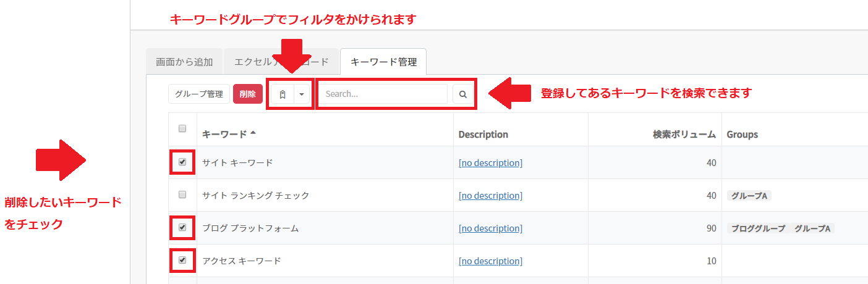Uncheck the サイト キーワード row checkbox
This screenshot has height=284, width=868.
pos(182,162)
